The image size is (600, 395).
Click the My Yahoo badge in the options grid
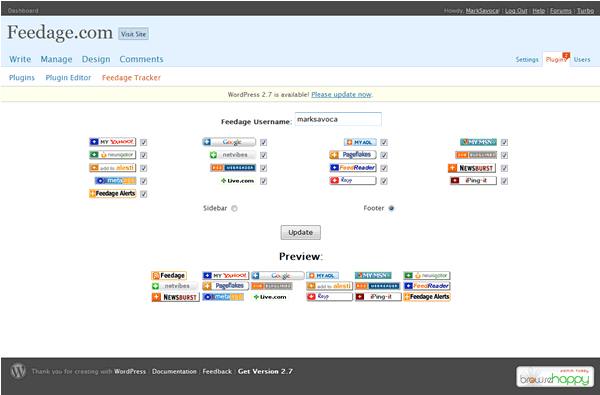pyautogui.click(x=112, y=142)
